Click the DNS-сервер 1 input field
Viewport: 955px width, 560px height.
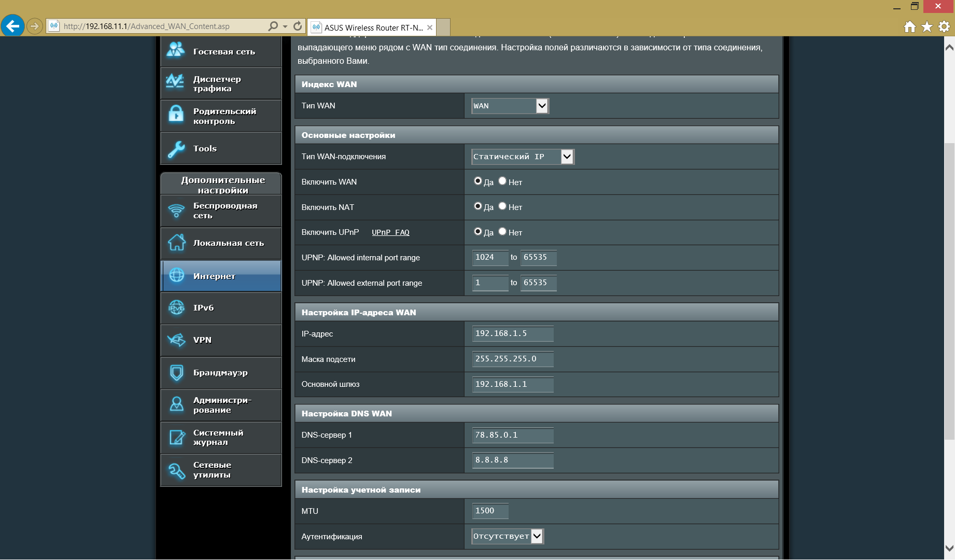click(512, 435)
